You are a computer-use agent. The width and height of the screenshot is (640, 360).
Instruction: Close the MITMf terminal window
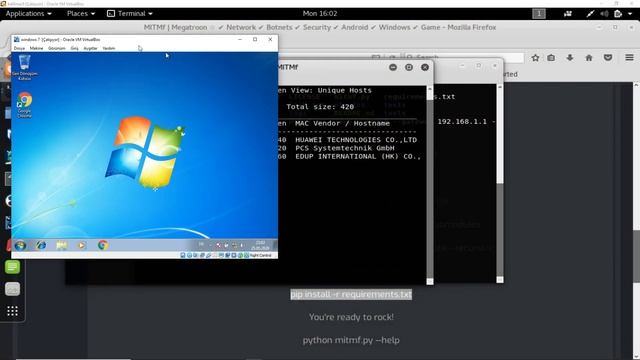425,67
